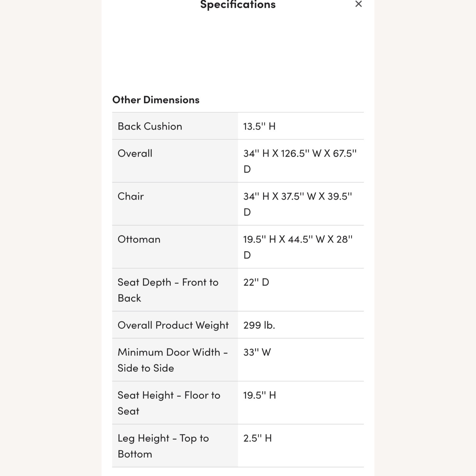Click the 13.5" H back cushion value
The image size is (476, 476).
pos(259,126)
